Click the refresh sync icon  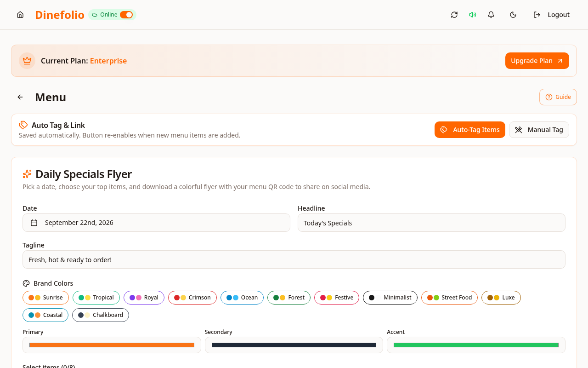454,15
